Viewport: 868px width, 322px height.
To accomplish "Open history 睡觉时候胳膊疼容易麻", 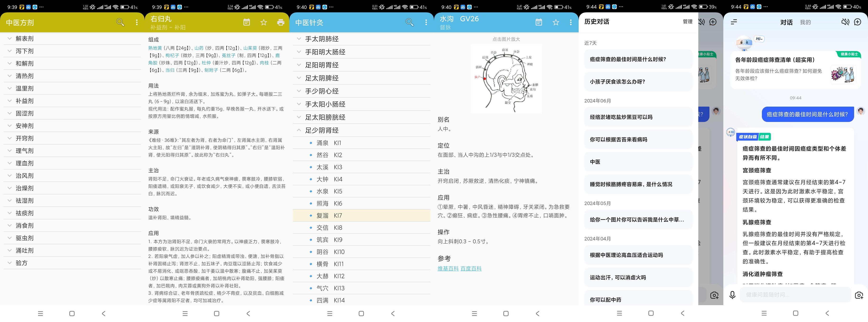I will (x=638, y=184).
